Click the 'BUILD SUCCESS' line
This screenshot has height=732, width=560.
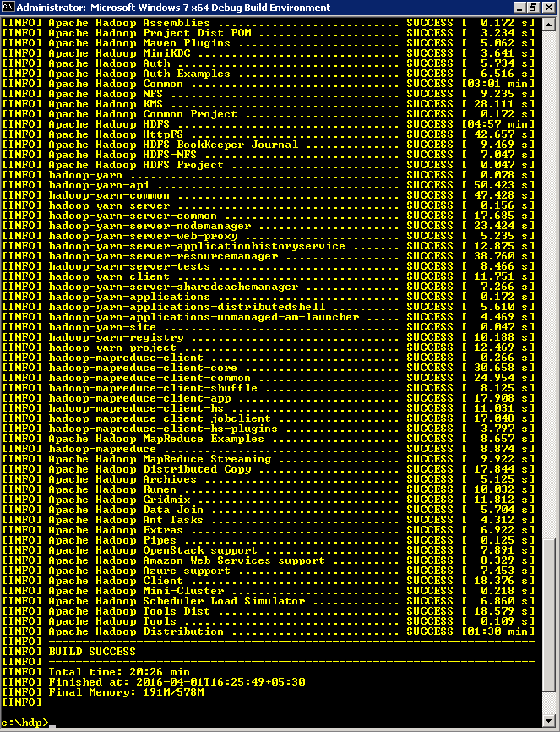pyautogui.click(x=92, y=652)
